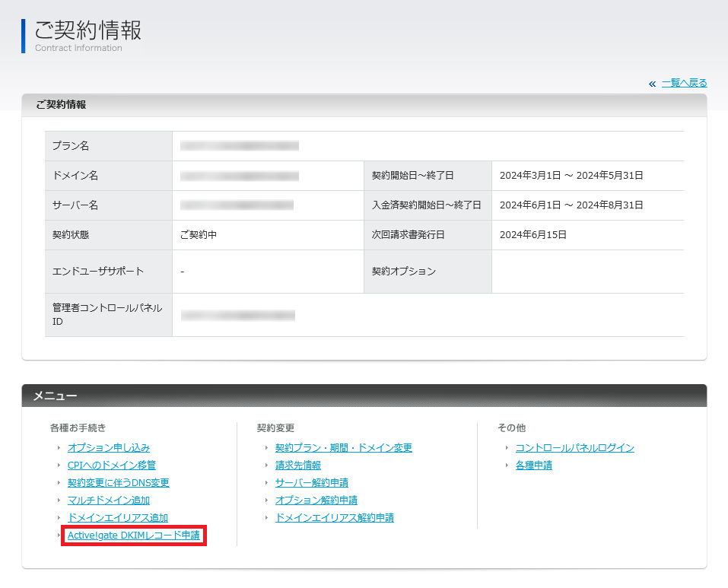
Task: Open CPIへのドメイン移管 link
Action: (111, 466)
